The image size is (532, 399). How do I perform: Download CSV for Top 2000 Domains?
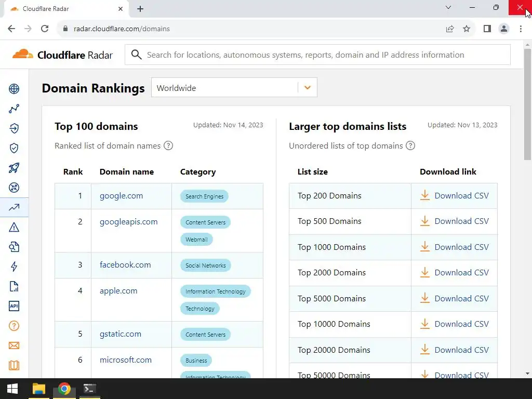click(x=454, y=272)
